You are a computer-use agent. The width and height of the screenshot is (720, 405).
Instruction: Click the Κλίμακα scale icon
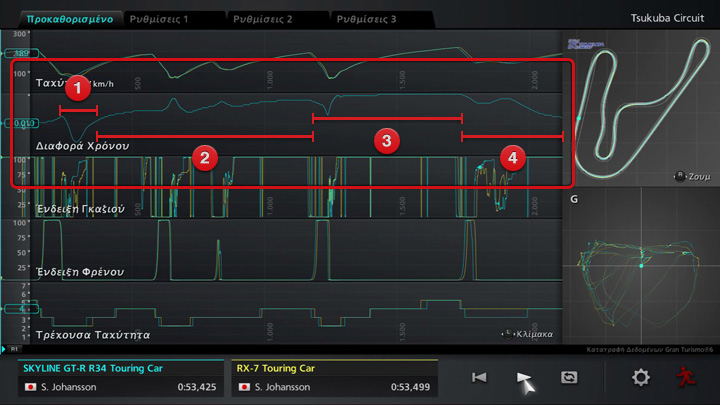pos(505,334)
